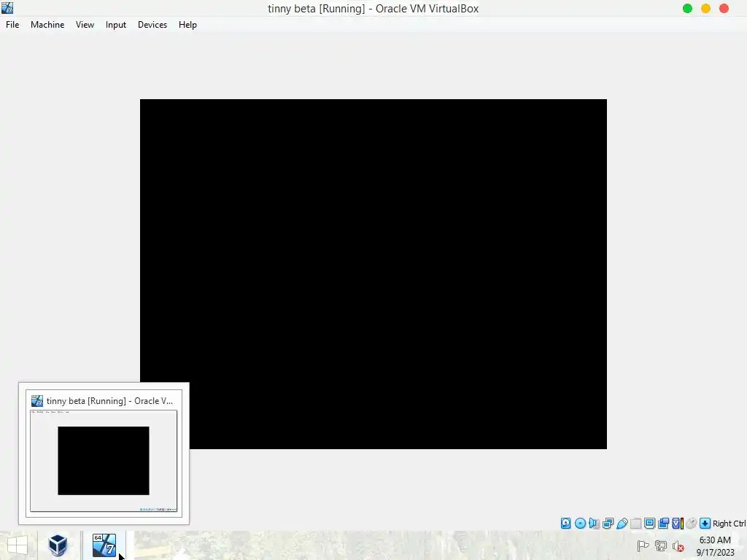The height and width of the screenshot is (560, 747).
Task: Click the yellow window control button
Action: coord(705,9)
